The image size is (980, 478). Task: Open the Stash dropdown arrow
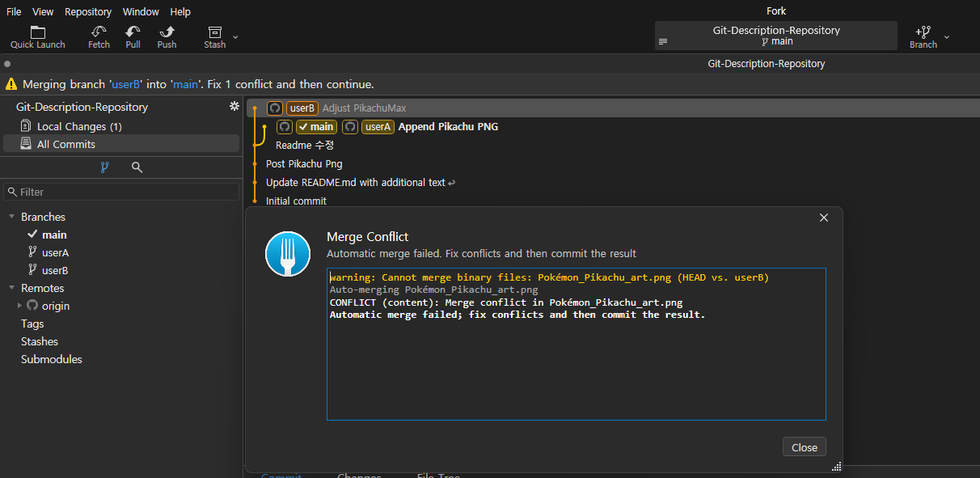click(235, 37)
